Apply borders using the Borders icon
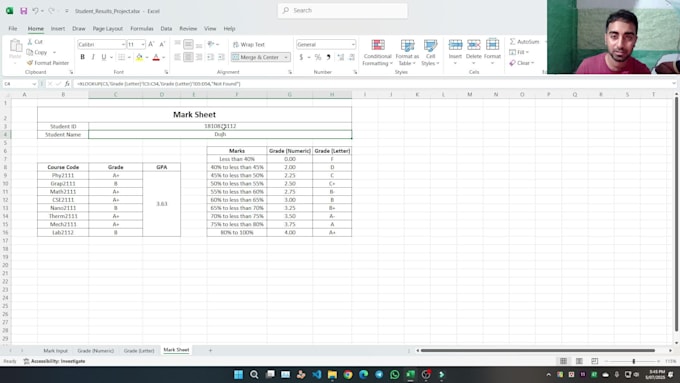The image size is (680, 383). 121,57
